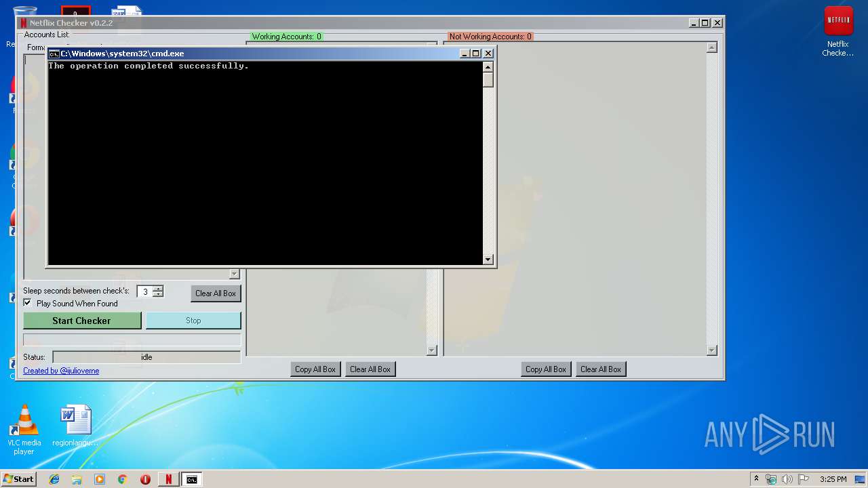This screenshot has width=868, height=488.
Task: Click Sleep seconds between check's label
Action: pyautogui.click(x=76, y=291)
